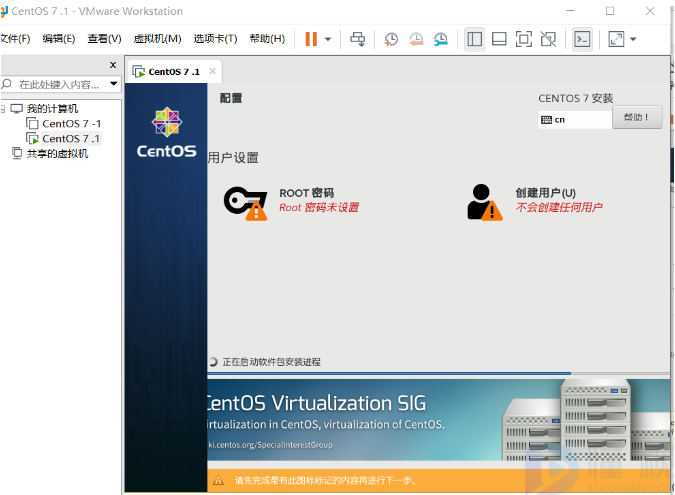
Task: Collapse the 我的计算机 tree node
Action: coord(4,109)
